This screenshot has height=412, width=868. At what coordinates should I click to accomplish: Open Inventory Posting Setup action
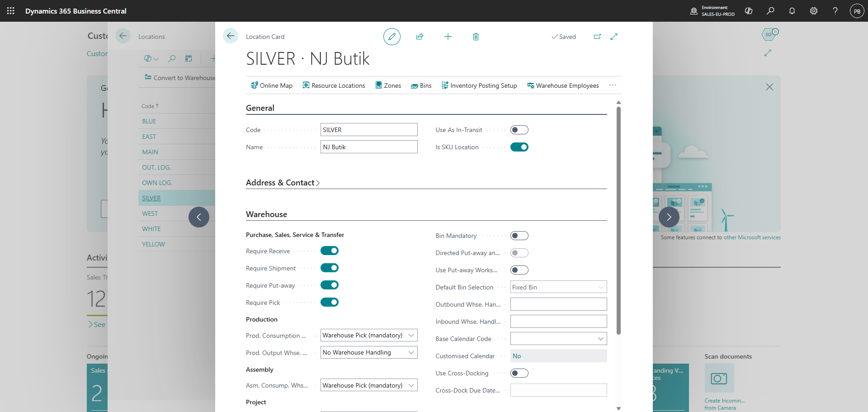(479, 85)
